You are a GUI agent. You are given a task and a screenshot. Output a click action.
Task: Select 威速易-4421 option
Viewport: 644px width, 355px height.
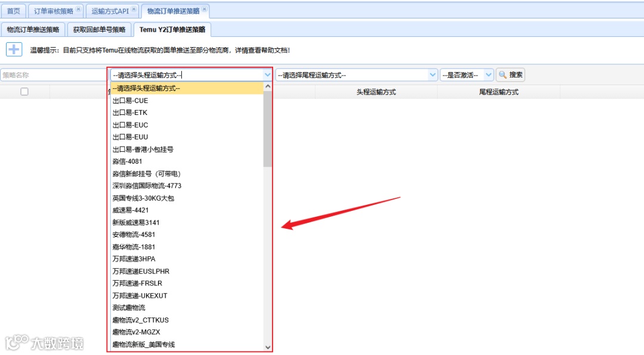pos(187,210)
